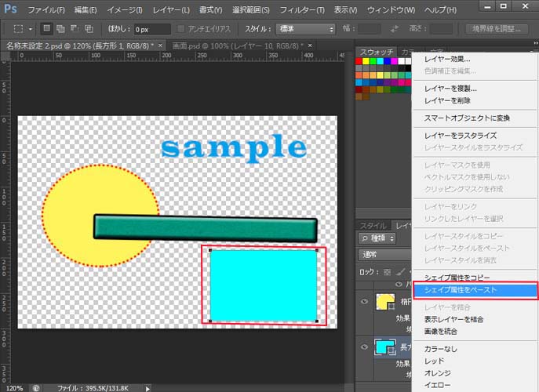539x392 pixels.
Task: Open the 表示(V) menu
Action: click(x=345, y=10)
